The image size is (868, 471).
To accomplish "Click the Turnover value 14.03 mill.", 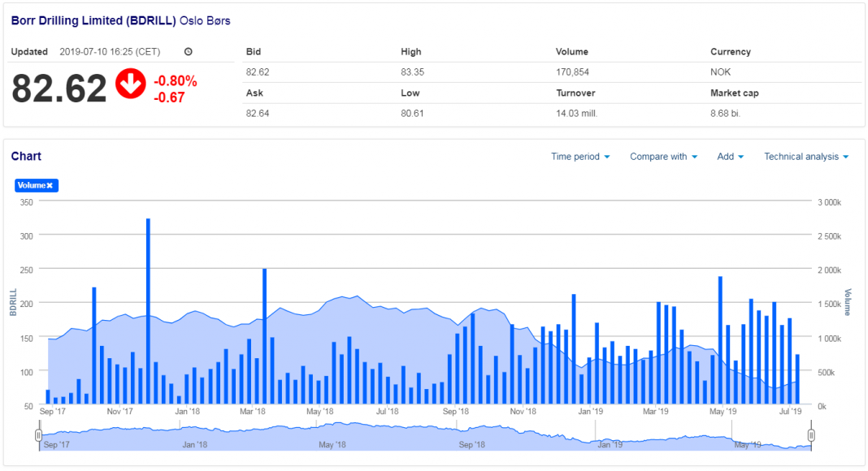I will 576,114.
